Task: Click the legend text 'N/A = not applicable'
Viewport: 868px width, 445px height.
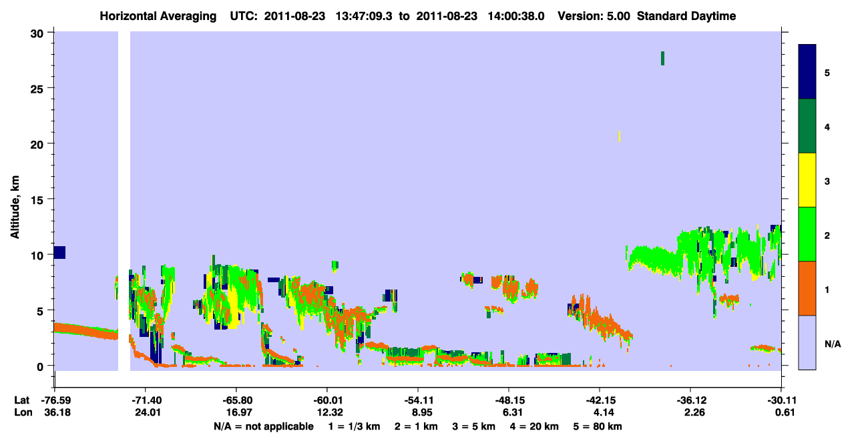Action: pyautogui.click(x=264, y=426)
